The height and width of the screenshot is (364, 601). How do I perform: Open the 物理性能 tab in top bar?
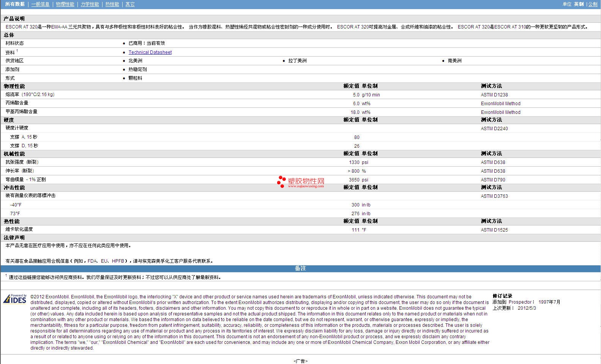65,4
